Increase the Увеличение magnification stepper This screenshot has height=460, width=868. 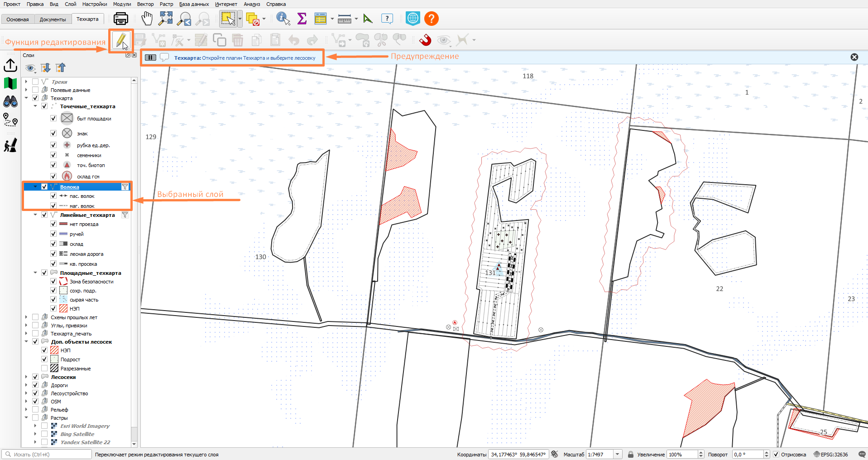coord(701,452)
